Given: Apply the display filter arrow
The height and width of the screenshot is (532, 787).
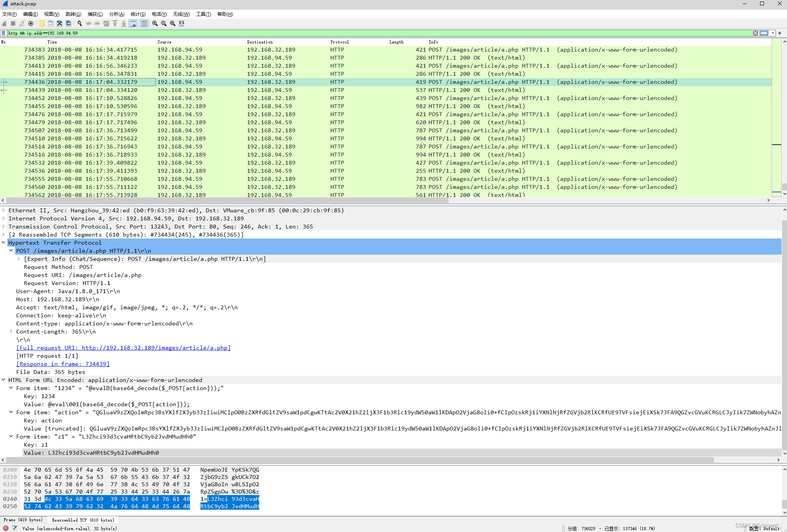Looking at the screenshot, I should 764,33.
